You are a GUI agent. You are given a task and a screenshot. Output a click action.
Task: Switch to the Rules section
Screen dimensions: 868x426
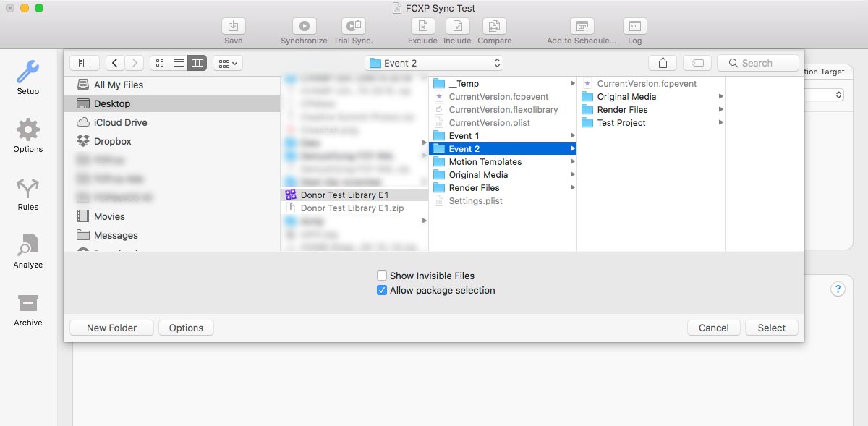[x=28, y=194]
